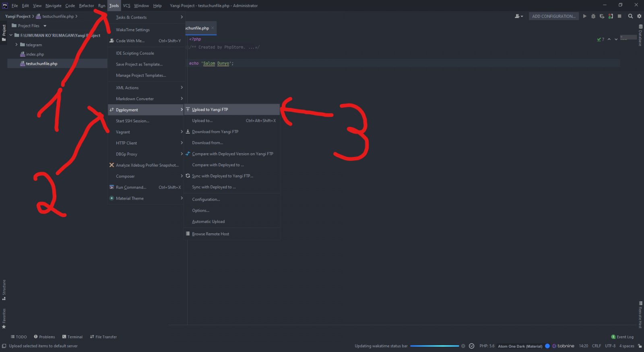The image size is (644, 352).
Task: Open the File menu
Action: 14,6
